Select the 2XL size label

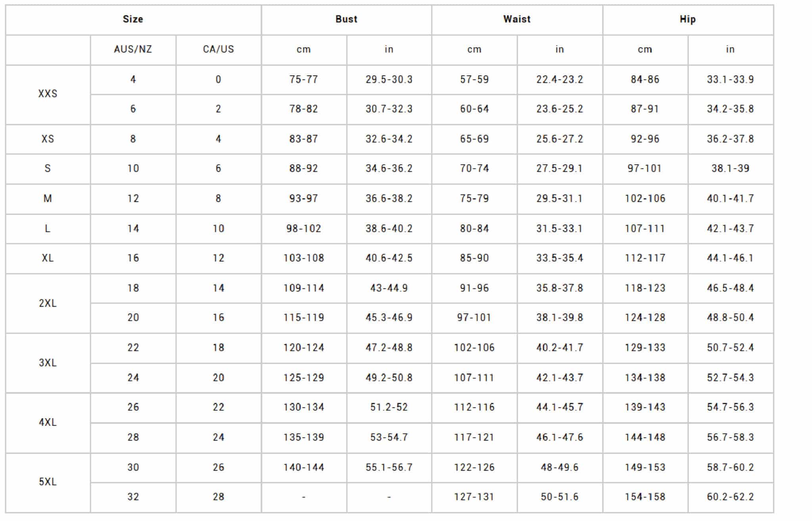tap(48, 303)
